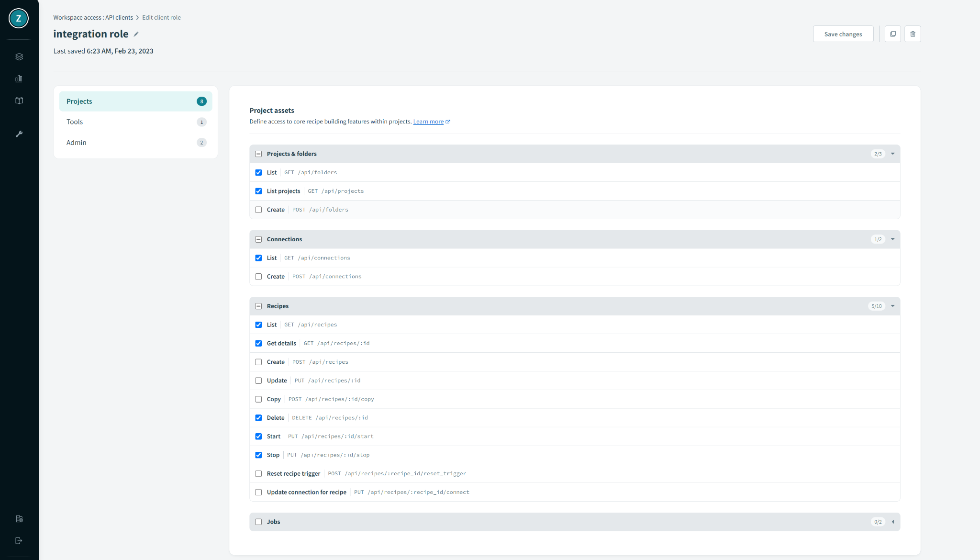Collapse the Projects & folders section arrow
The height and width of the screenshot is (560, 980).
[x=892, y=154]
